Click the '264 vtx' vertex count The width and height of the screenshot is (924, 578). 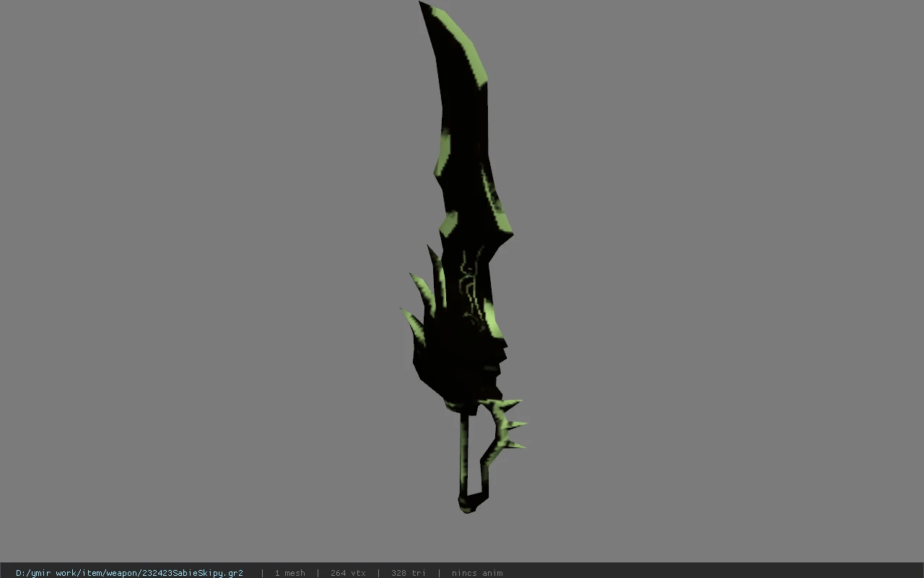(x=348, y=573)
